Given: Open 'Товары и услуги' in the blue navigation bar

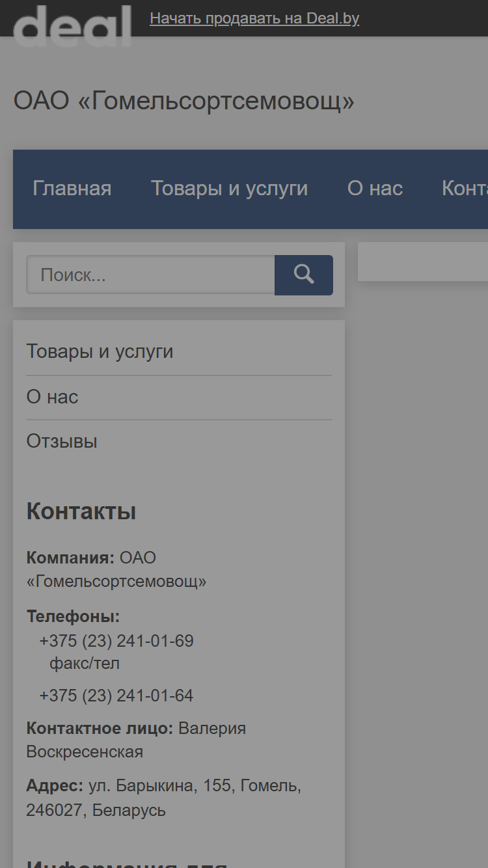Looking at the screenshot, I should pyautogui.click(x=230, y=189).
